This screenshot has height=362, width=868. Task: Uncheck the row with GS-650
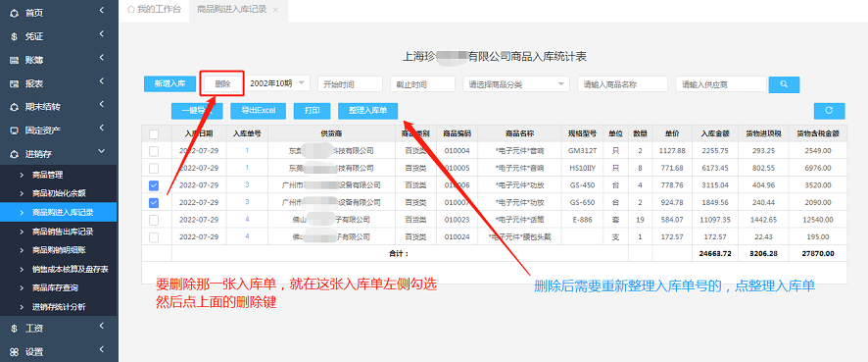click(154, 202)
